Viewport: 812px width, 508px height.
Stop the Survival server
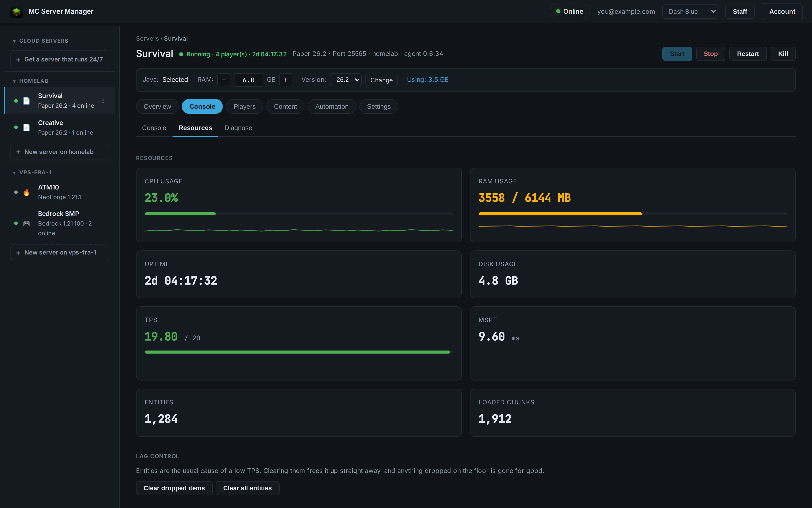pos(710,54)
